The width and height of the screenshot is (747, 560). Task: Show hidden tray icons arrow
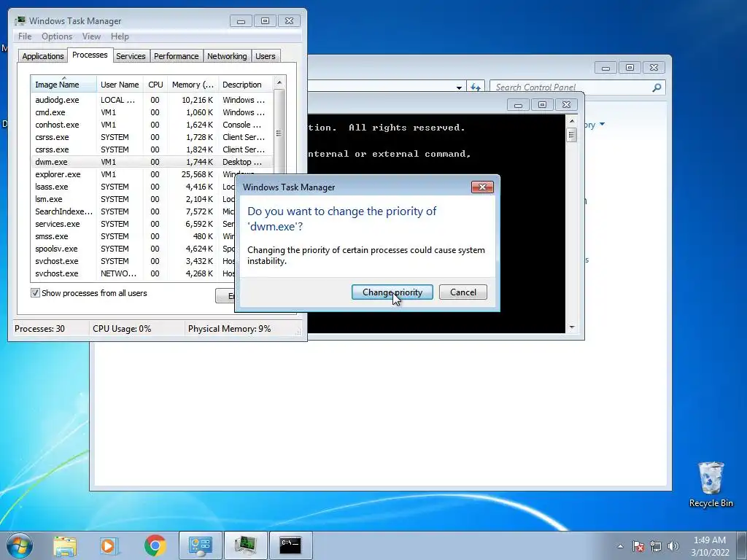pos(620,546)
